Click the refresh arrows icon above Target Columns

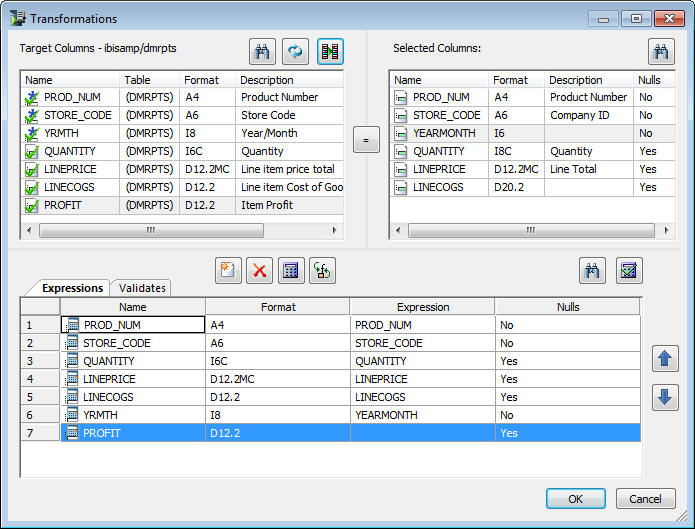coord(296,51)
